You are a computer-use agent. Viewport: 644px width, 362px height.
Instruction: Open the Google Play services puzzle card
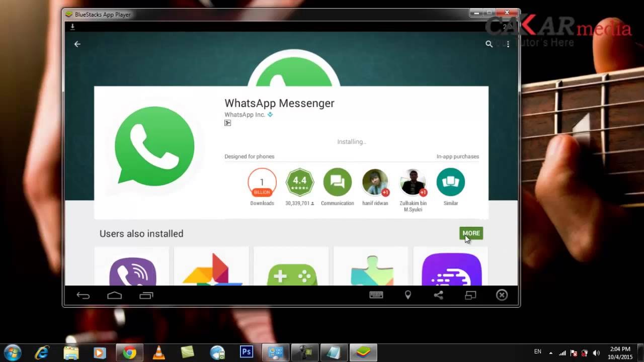click(x=371, y=266)
